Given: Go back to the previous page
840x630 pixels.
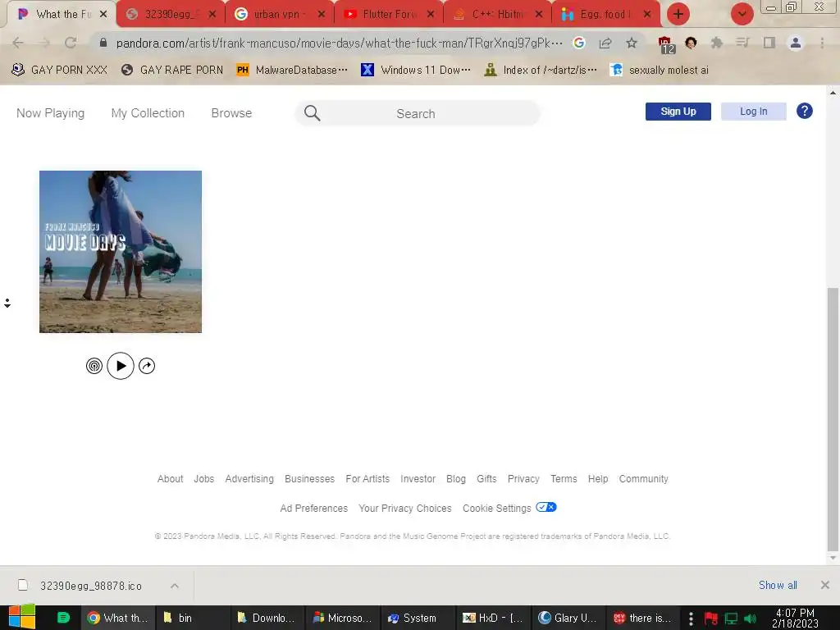Looking at the screenshot, I should 18,43.
